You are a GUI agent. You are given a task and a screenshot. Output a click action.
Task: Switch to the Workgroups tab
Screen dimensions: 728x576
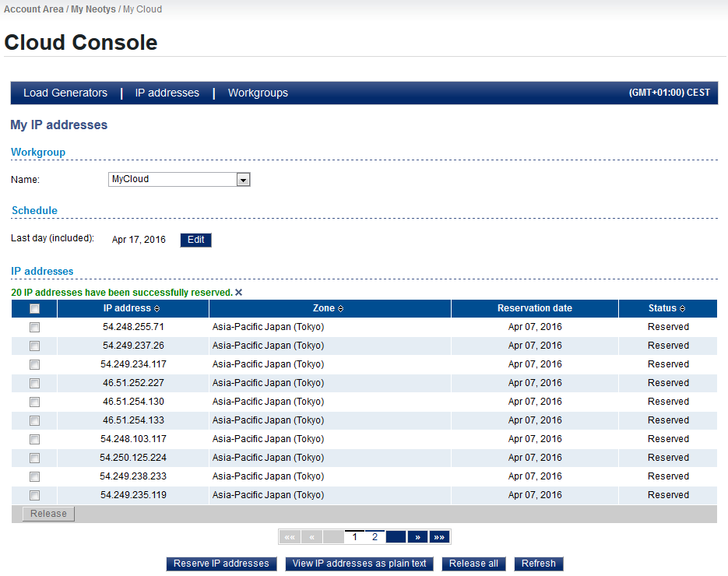258,93
